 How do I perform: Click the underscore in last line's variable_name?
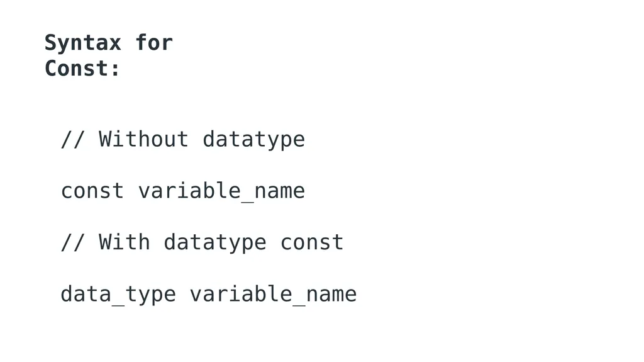coord(299,303)
